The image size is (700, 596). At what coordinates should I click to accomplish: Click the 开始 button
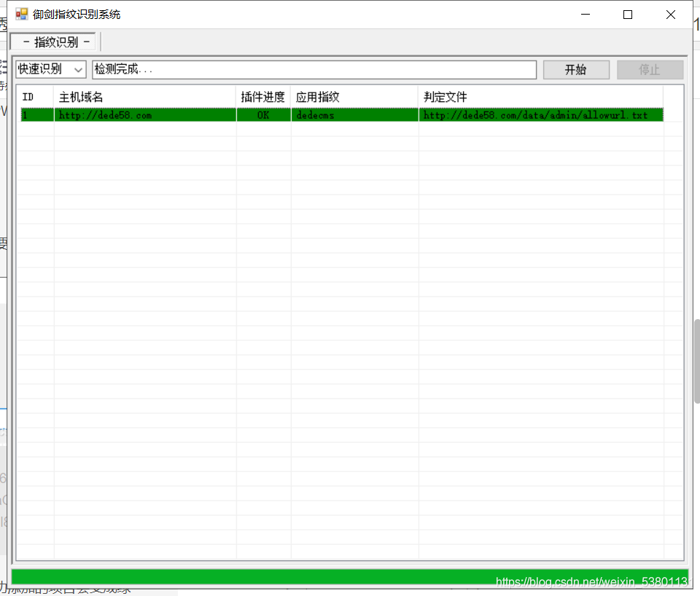point(576,70)
